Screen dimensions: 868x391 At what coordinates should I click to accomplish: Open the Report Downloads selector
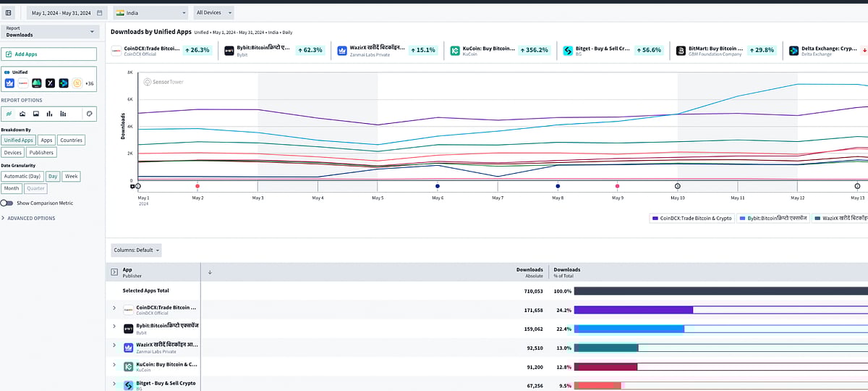coord(49,32)
